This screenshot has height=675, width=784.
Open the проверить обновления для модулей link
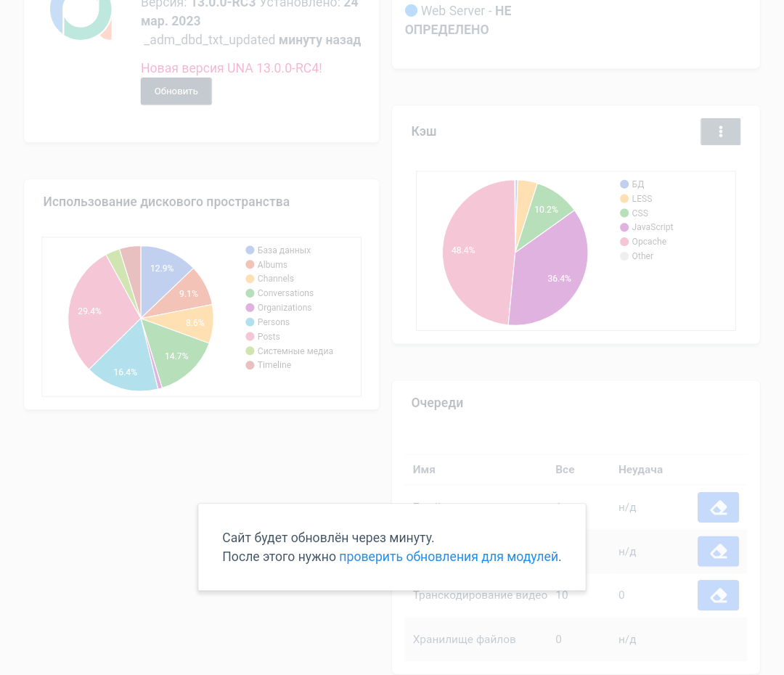tap(449, 557)
